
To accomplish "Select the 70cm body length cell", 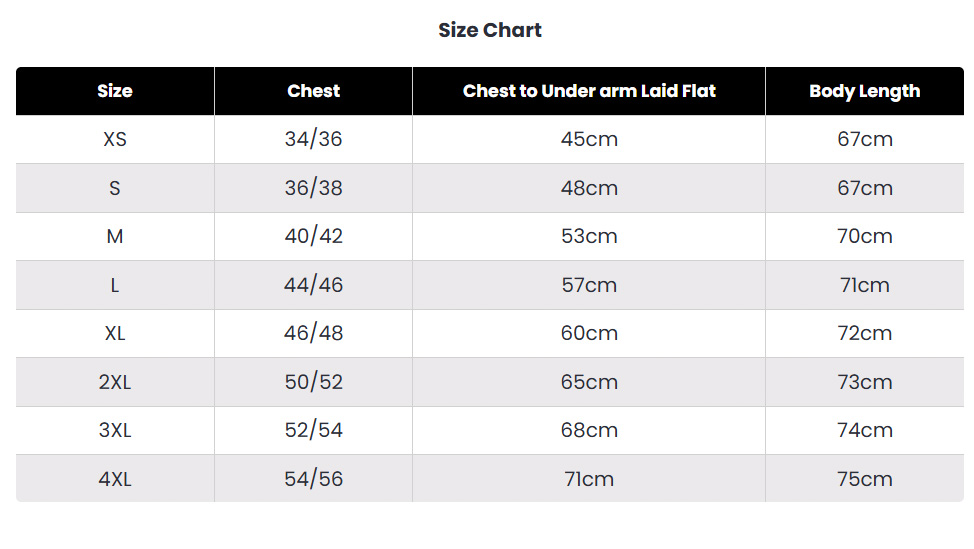I will [x=865, y=236].
